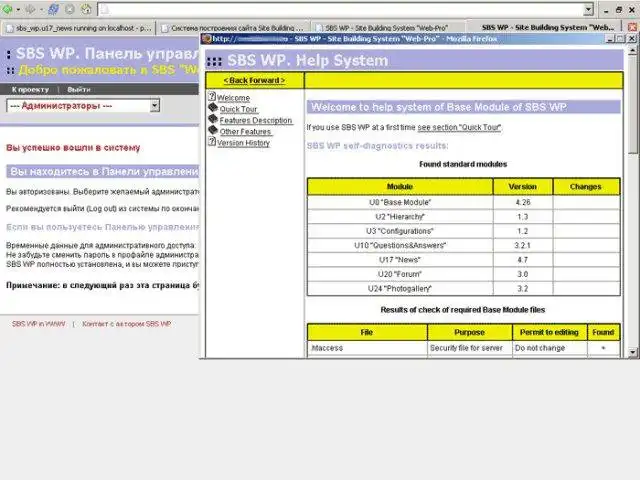This screenshot has height=480, width=640.
Task: Click the green Back navigation arrow
Action: (7, 9)
